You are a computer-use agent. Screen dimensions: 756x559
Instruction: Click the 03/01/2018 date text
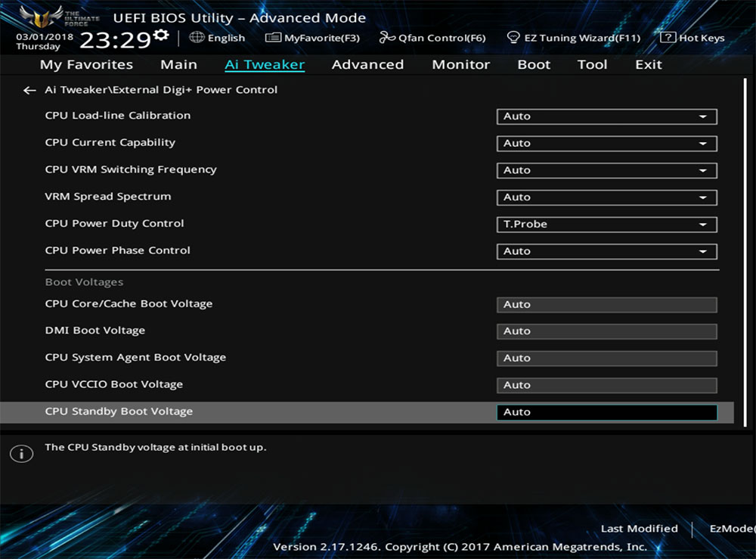pyautogui.click(x=45, y=36)
